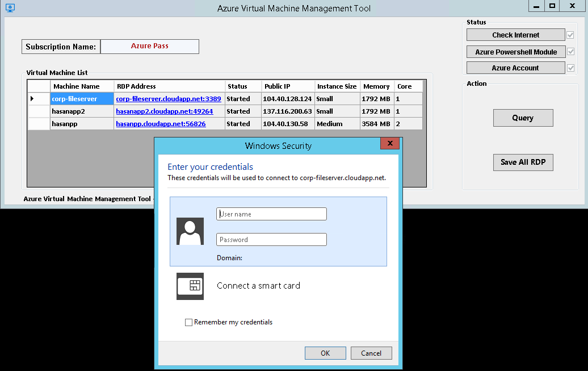Select row header of hasanpp row
The height and width of the screenshot is (371, 588).
point(39,123)
